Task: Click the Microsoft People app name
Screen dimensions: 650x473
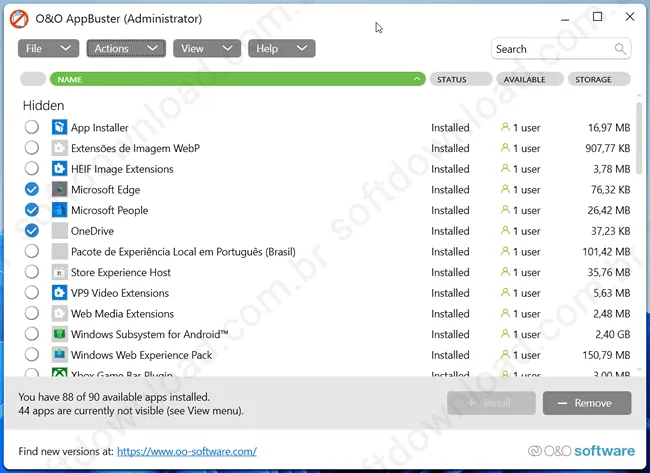Action: [x=109, y=210]
